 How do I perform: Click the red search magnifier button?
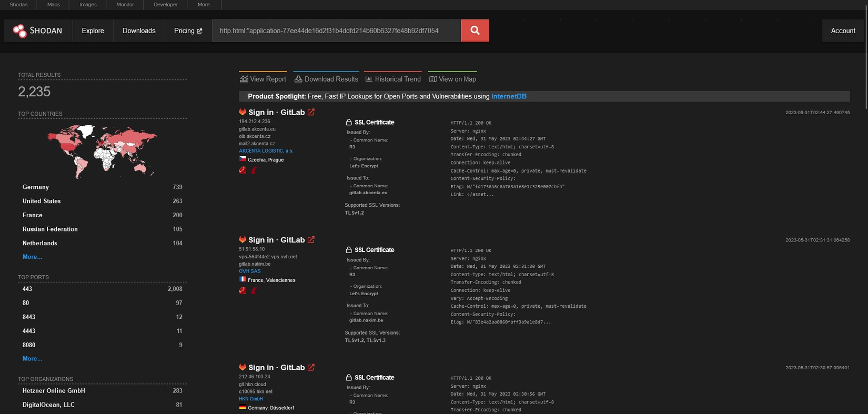(x=475, y=31)
